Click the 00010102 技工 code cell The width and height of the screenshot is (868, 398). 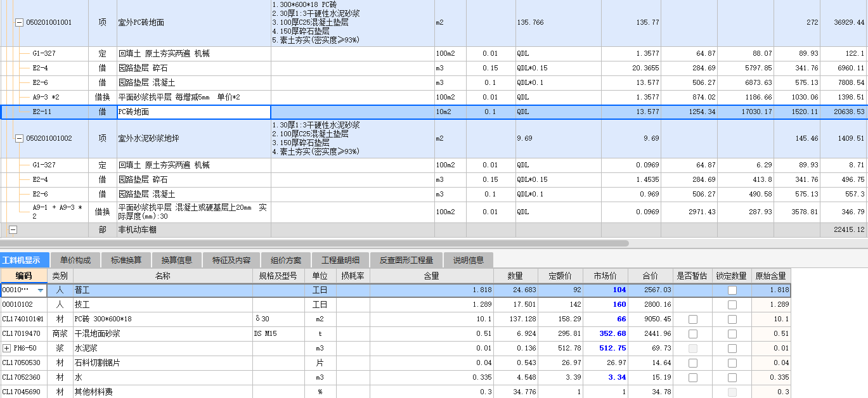pos(23,304)
